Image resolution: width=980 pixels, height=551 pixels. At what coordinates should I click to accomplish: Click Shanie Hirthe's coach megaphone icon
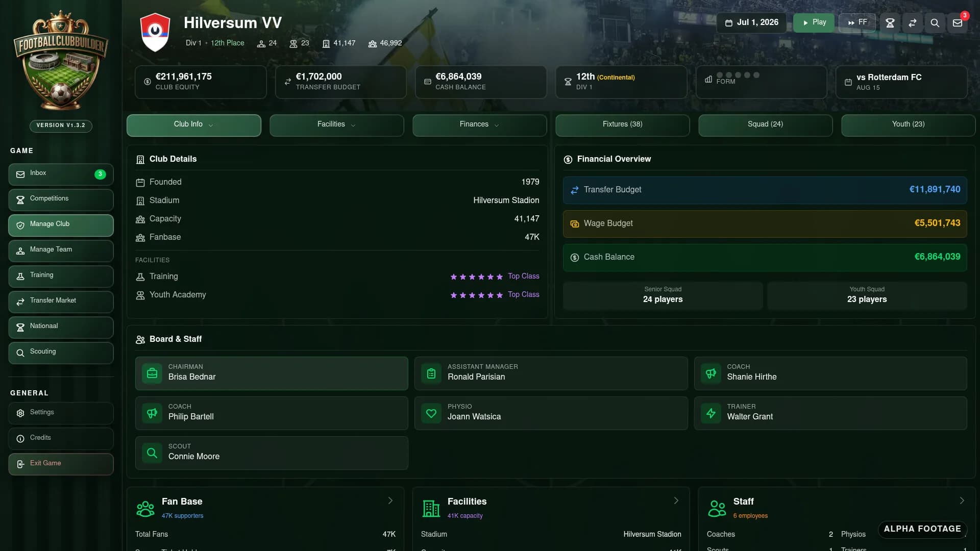click(x=711, y=373)
